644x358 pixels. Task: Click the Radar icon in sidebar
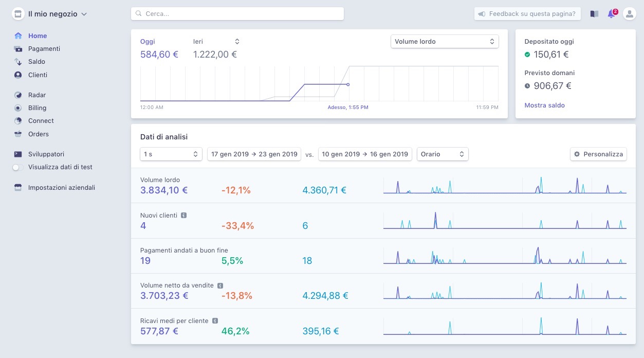(19, 95)
